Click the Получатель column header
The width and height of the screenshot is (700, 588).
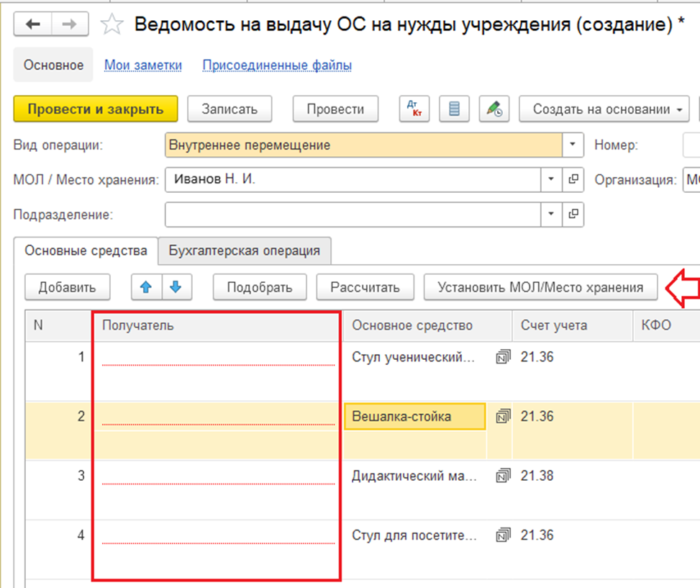pos(217,325)
